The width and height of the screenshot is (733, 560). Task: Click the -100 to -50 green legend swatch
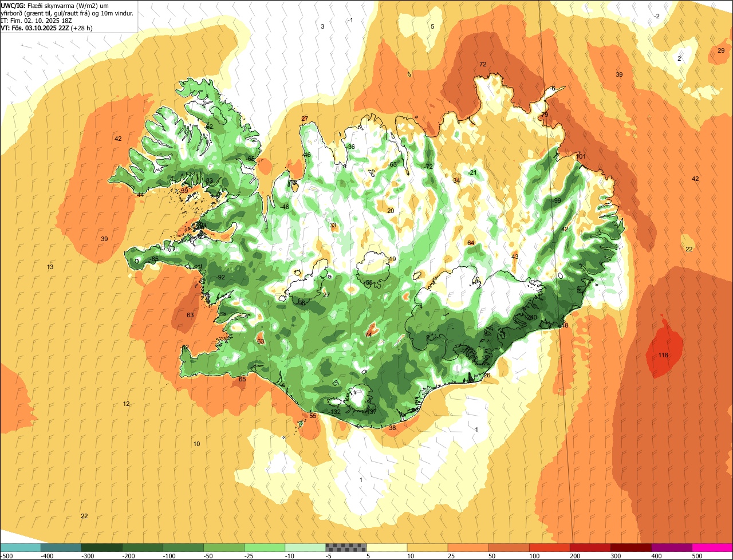pyautogui.click(x=183, y=547)
